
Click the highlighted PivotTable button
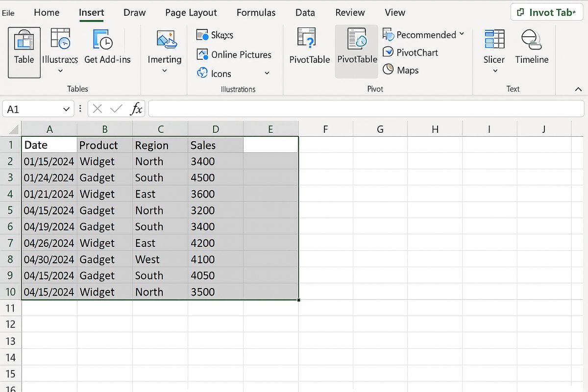(x=357, y=51)
